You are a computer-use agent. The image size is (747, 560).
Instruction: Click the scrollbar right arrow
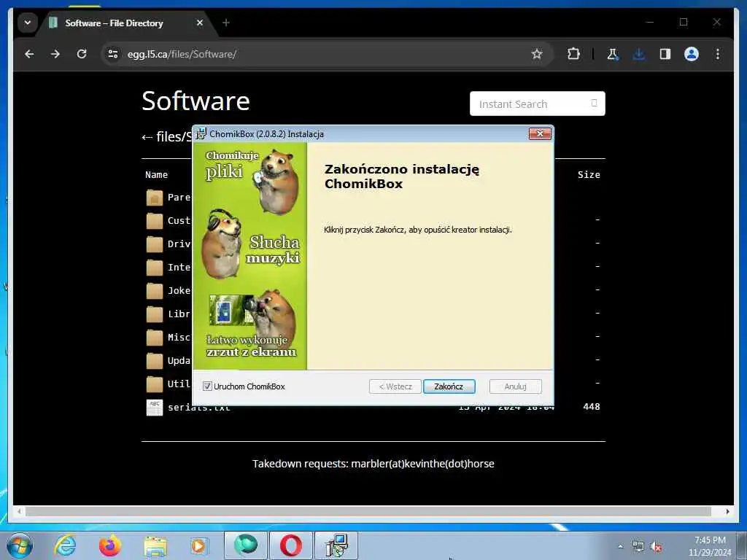click(727, 511)
